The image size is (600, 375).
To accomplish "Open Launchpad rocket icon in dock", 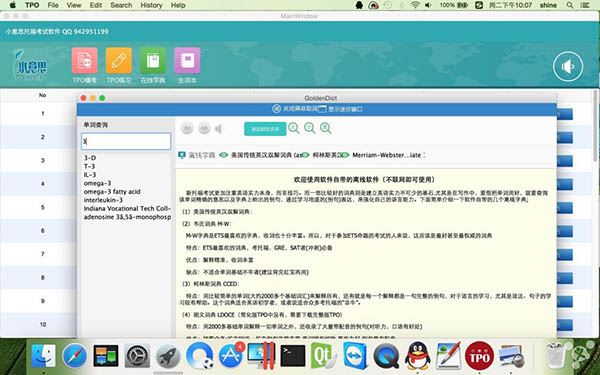I will click(168, 355).
